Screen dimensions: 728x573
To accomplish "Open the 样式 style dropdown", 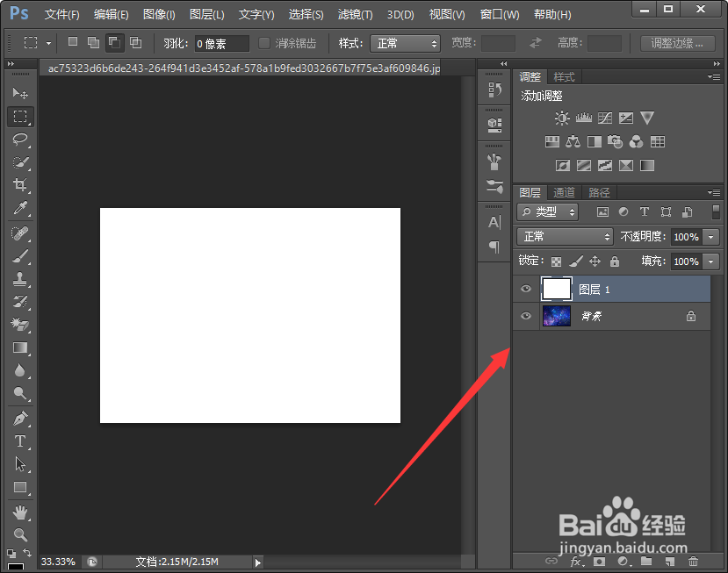I will [x=405, y=44].
